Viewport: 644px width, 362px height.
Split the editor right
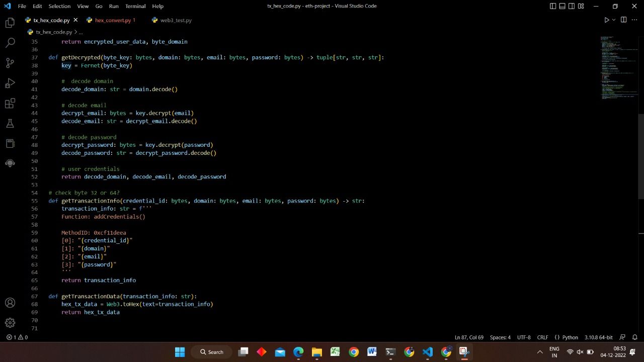624,20
